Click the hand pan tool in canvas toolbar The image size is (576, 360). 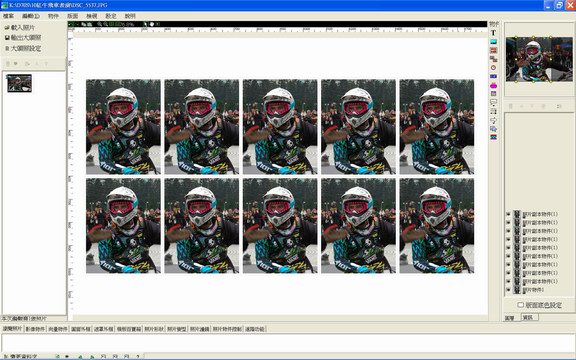coord(152,24)
